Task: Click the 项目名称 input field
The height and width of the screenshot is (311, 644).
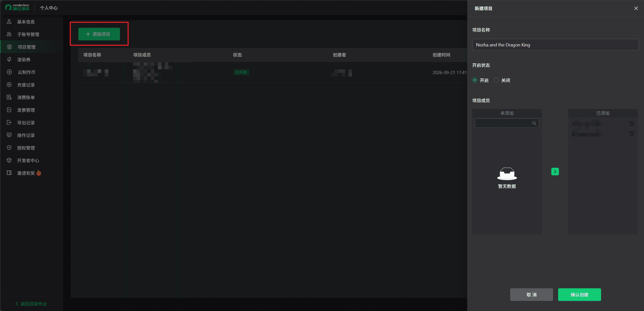Action: (555, 45)
